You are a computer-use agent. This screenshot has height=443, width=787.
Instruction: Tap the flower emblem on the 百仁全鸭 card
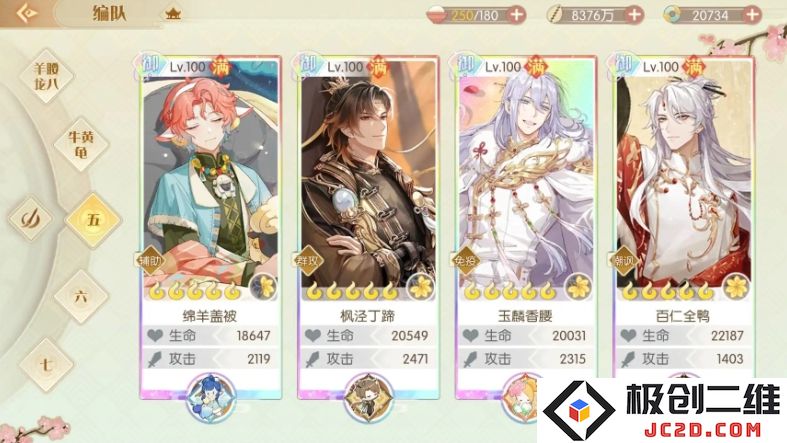pyautogui.click(x=736, y=286)
